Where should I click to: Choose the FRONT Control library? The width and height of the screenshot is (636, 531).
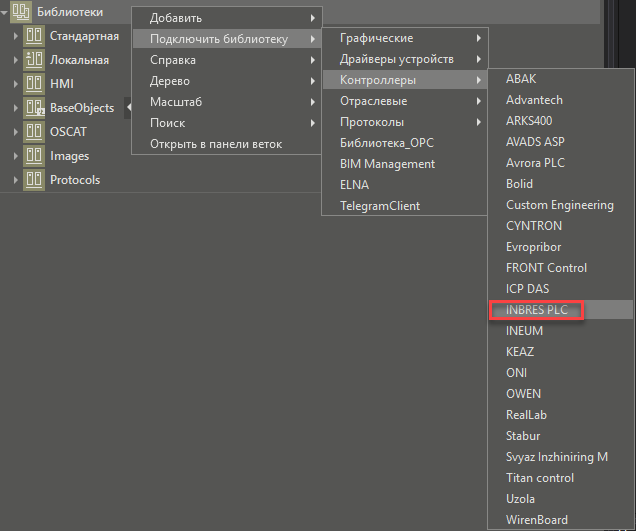pos(561,268)
